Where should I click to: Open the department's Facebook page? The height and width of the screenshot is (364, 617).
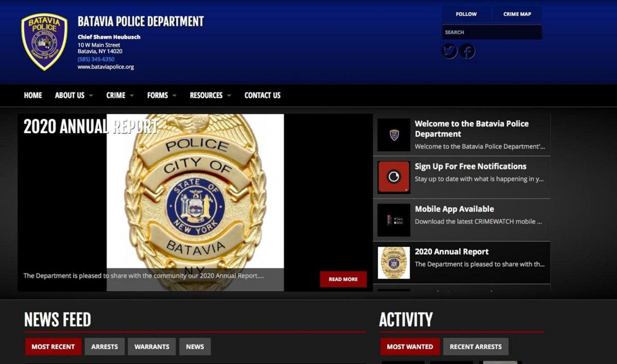(x=467, y=50)
